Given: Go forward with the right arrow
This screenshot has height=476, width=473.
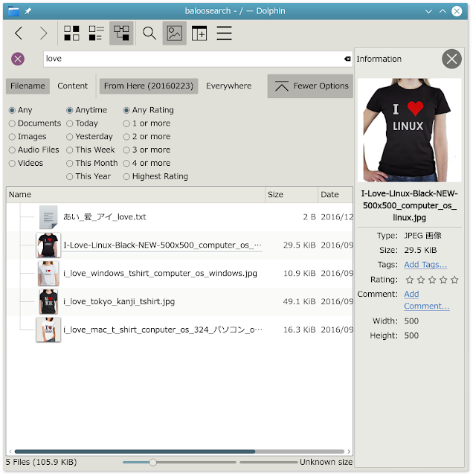Looking at the screenshot, I should pyautogui.click(x=43, y=33).
